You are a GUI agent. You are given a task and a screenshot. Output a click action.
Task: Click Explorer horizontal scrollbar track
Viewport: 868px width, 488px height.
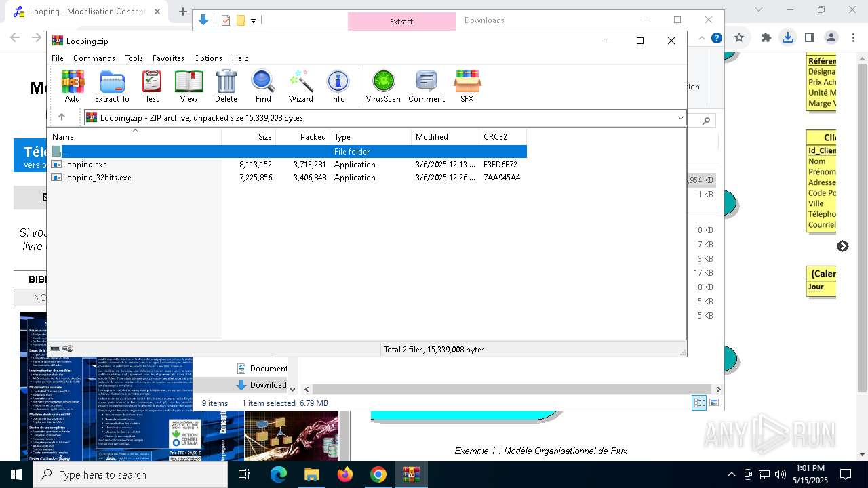(512, 389)
